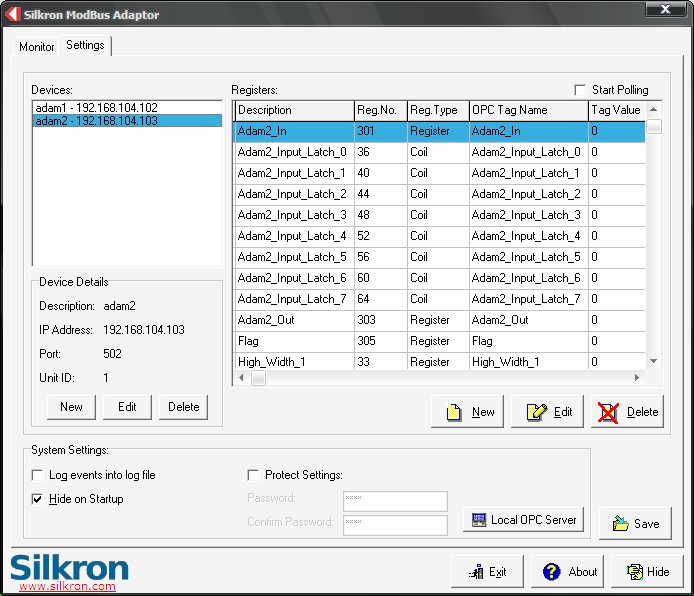
Task: Enable the Start Polling checkbox
Action: tap(580, 90)
